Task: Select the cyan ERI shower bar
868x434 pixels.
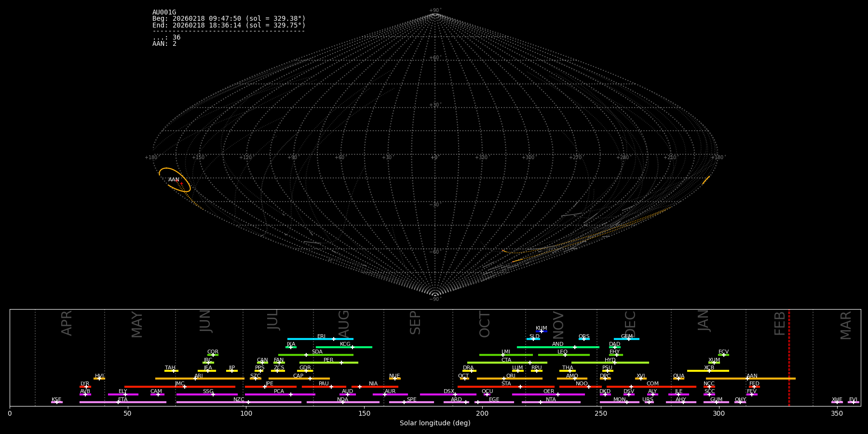Action: click(x=320, y=339)
